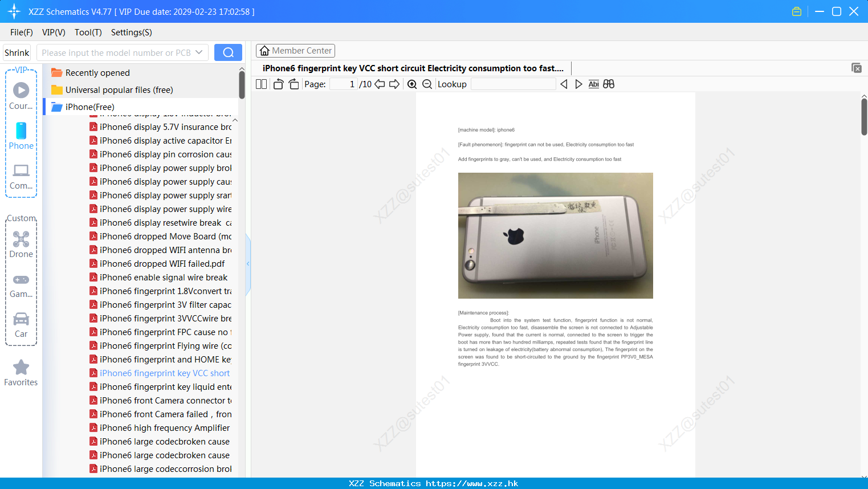The height and width of the screenshot is (489, 868).
Task: Click the Shrink button
Action: pyautogui.click(x=17, y=52)
